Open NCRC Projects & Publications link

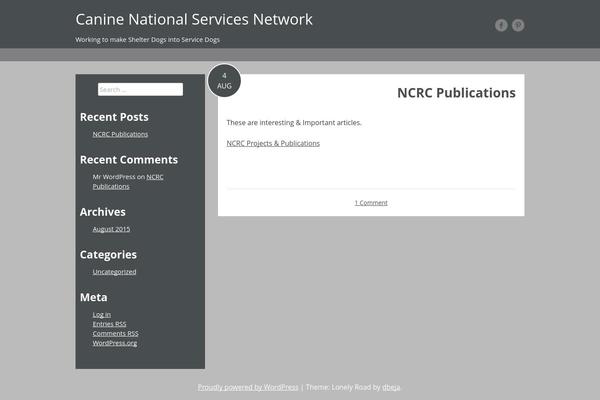pyautogui.click(x=273, y=143)
